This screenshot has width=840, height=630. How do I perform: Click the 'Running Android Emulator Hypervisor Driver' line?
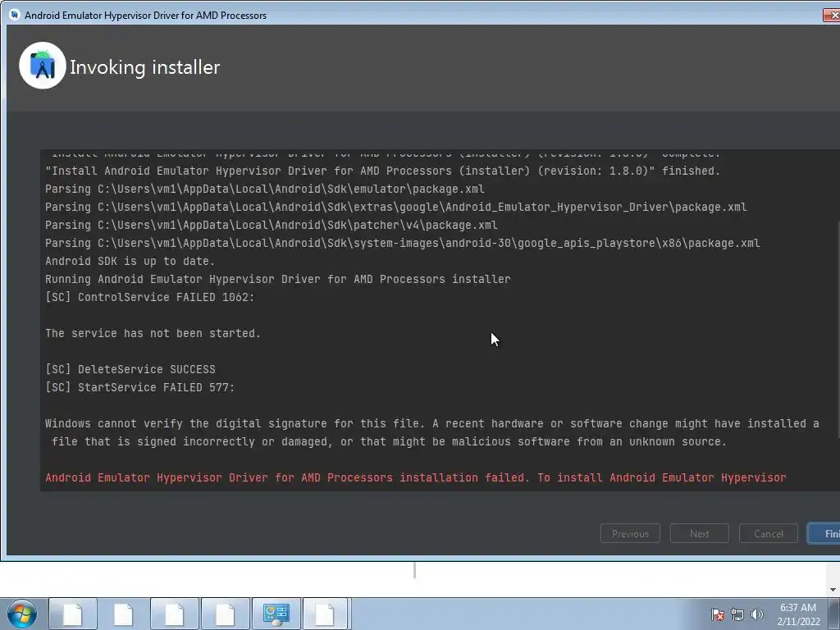click(x=277, y=279)
